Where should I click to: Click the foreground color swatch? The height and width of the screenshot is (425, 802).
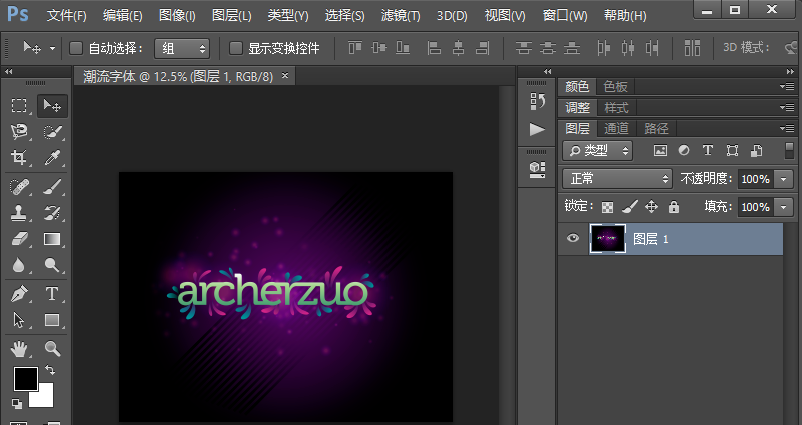tap(25, 378)
